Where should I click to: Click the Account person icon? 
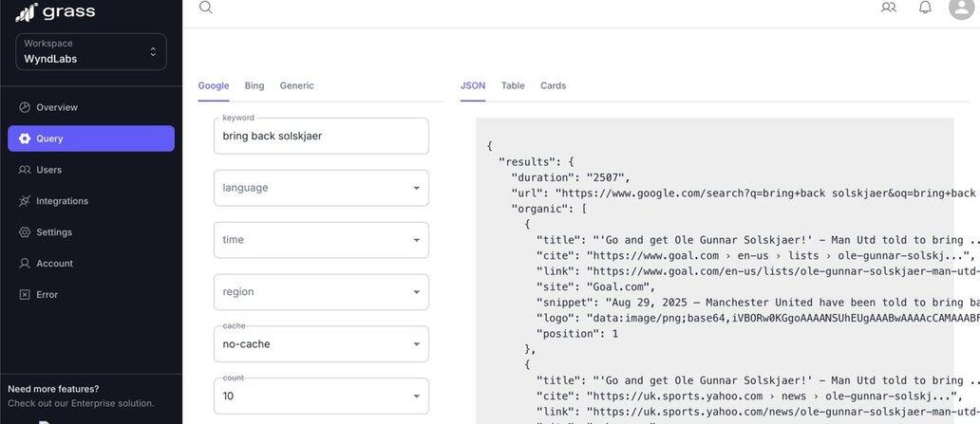tap(25, 264)
